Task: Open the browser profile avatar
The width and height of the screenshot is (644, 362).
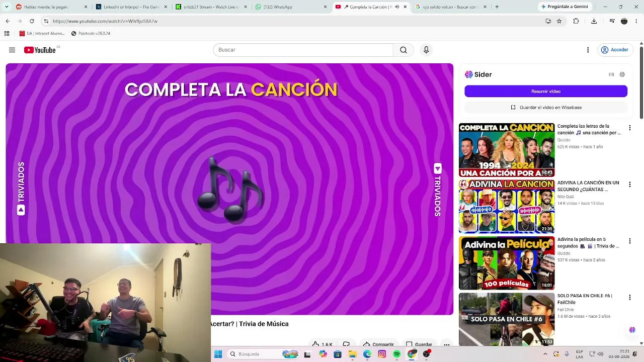Action: [x=624, y=21]
